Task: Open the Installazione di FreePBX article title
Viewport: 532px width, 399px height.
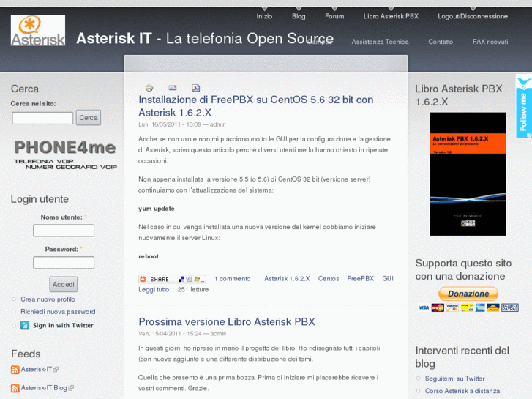Action: pos(256,106)
